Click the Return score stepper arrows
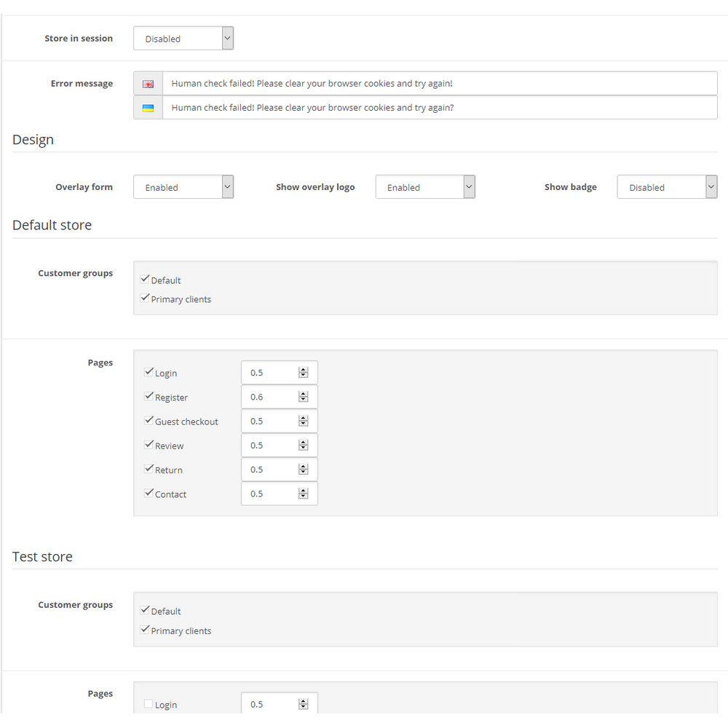This screenshot has width=728, height=728. click(x=303, y=469)
